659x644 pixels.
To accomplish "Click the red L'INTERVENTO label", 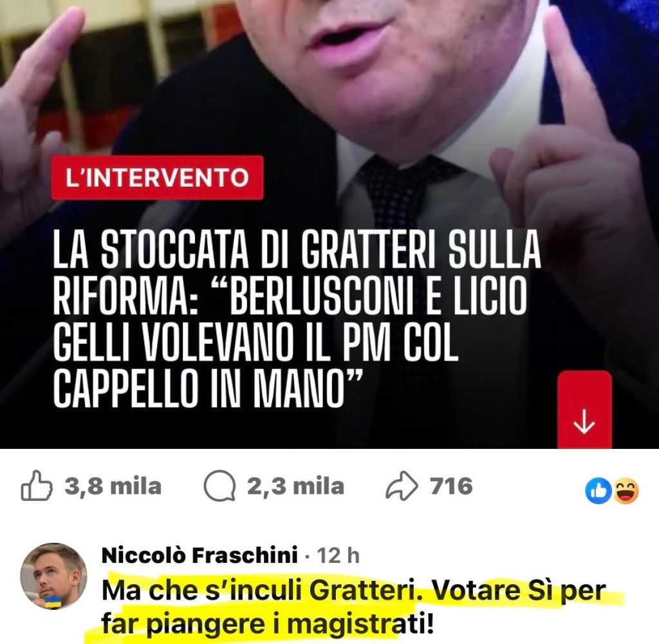I will pyautogui.click(x=157, y=178).
